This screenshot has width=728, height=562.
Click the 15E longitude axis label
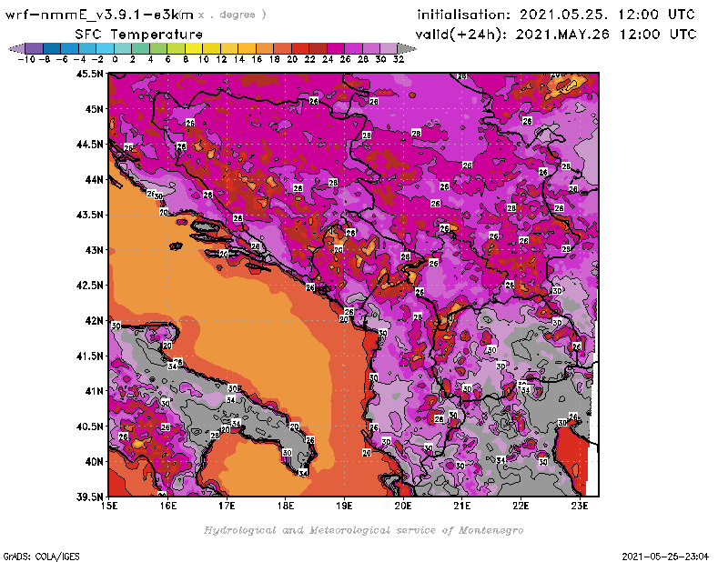click(109, 506)
